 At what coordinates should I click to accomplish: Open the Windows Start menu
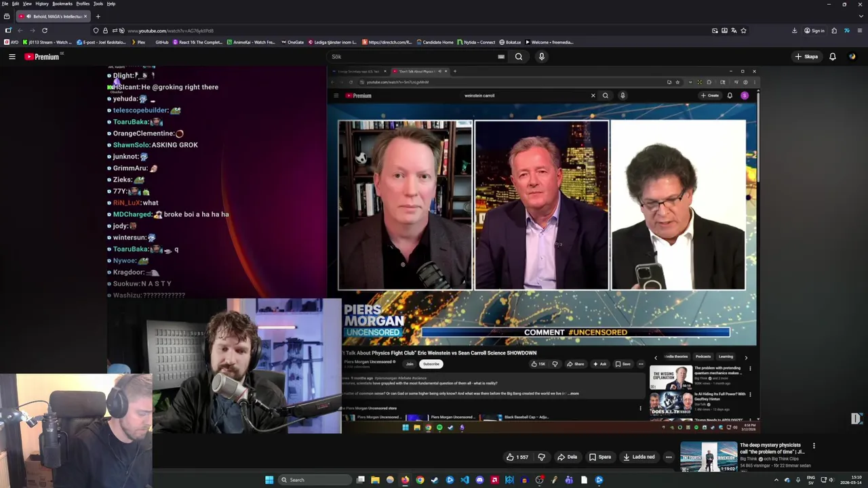click(x=269, y=480)
